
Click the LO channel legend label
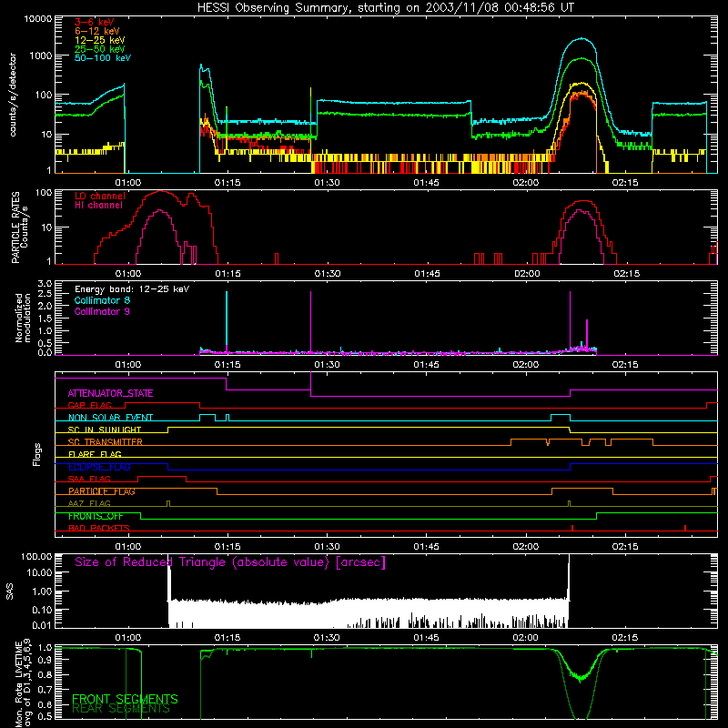pos(100,196)
